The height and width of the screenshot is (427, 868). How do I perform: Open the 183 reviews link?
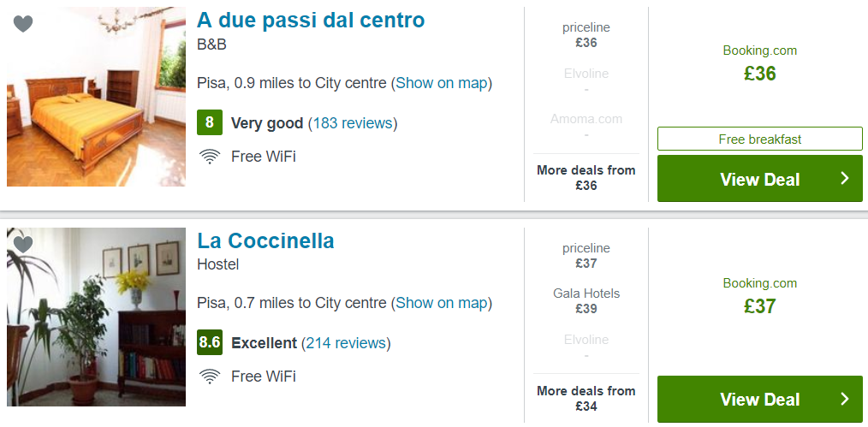click(x=353, y=122)
